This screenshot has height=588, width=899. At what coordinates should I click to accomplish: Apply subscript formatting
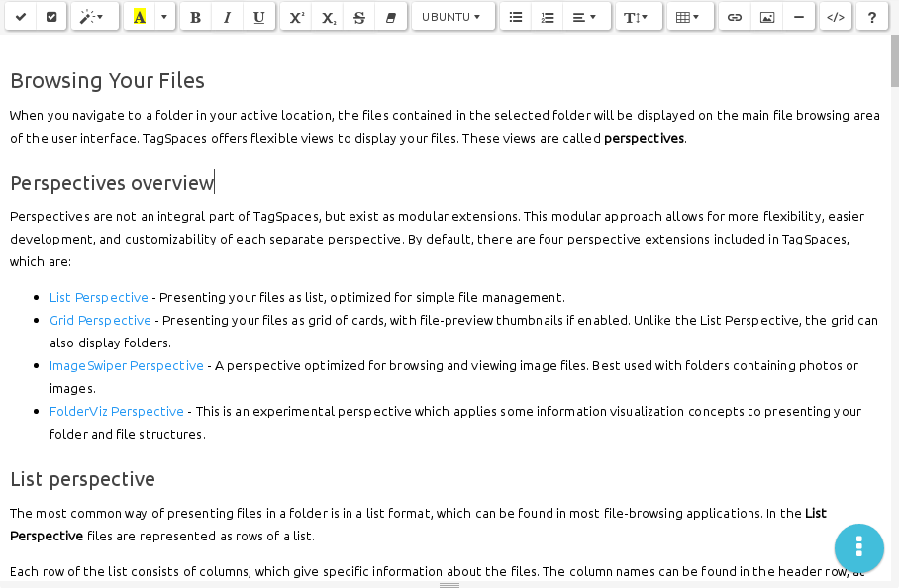[328, 17]
